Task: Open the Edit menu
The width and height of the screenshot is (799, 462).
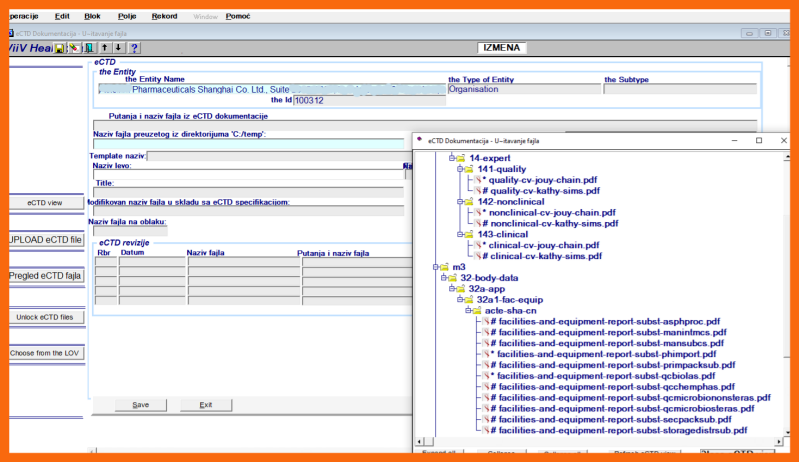Action: (62, 16)
